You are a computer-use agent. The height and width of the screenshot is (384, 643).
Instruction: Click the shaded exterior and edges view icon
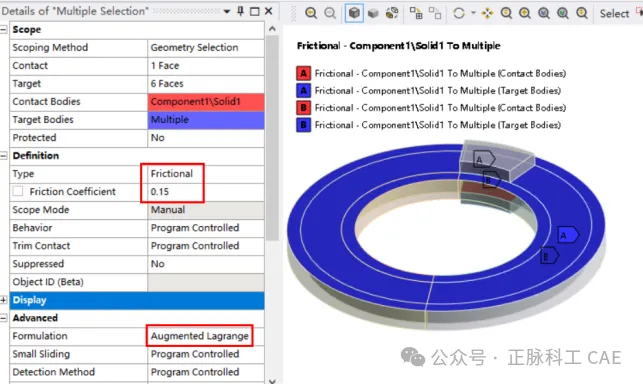point(354,13)
